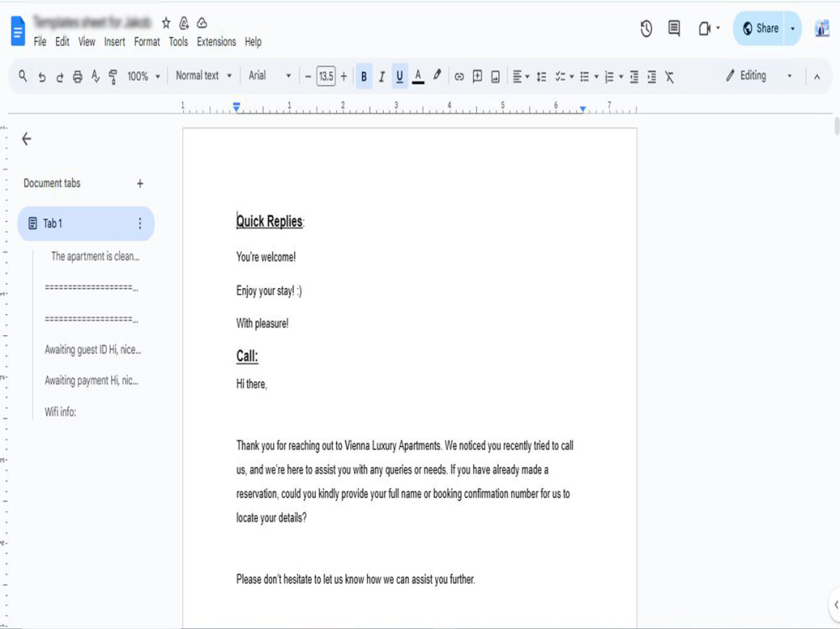
Task: Collapse the document tabs sidebar arrow
Action: click(26, 139)
